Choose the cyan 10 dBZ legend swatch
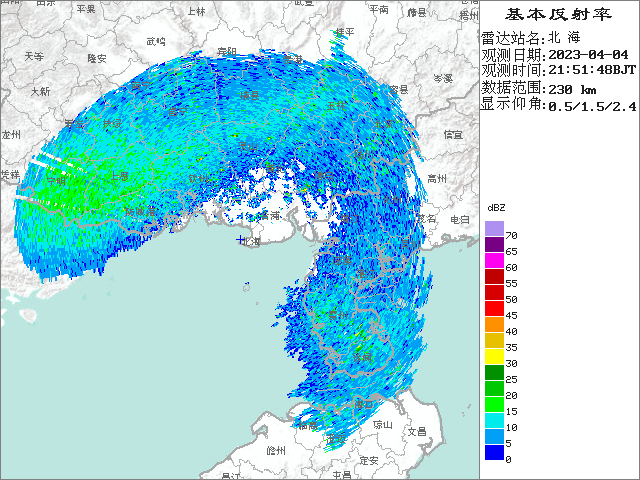This screenshot has height=480, width=640. [494, 420]
